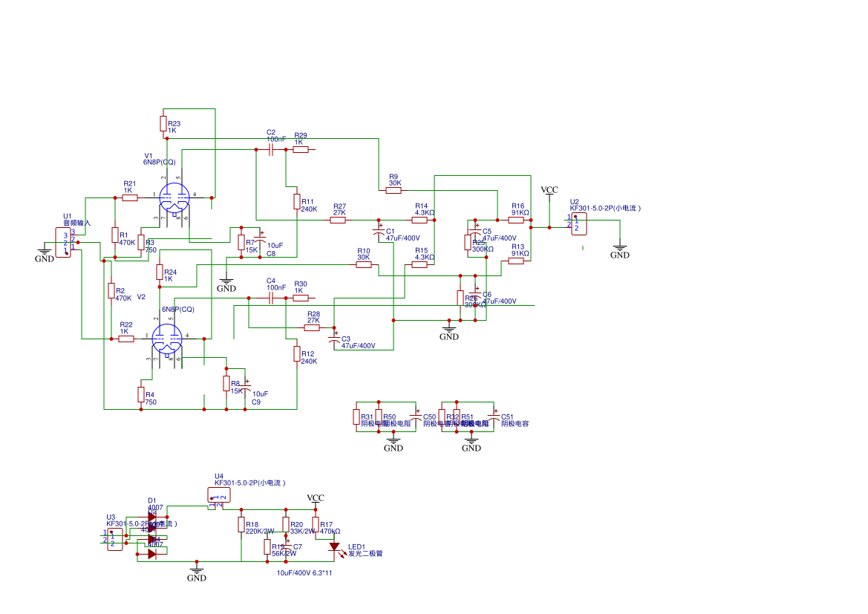
Task: Click the R23 1K resistor
Action: pos(163,123)
